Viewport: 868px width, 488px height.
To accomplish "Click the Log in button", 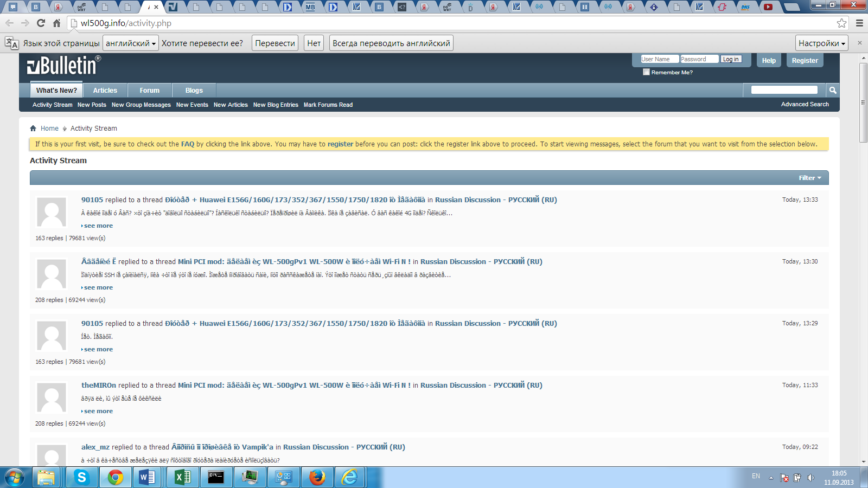I will click(731, 59).
